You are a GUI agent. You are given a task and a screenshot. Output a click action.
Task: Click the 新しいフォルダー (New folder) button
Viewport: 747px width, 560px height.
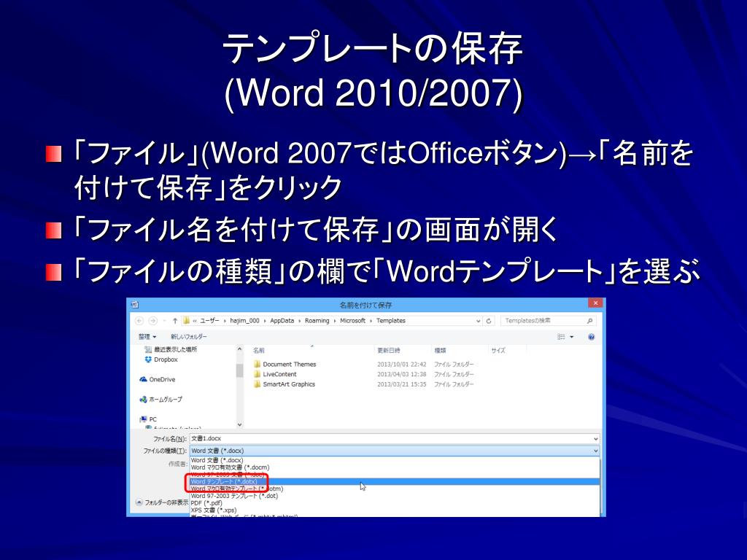[189, 337]
